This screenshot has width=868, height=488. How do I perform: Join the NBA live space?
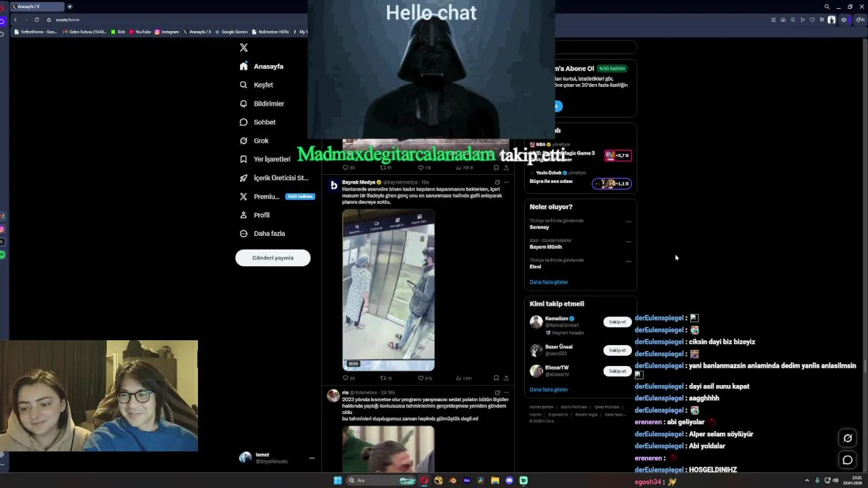click(618, 155)
